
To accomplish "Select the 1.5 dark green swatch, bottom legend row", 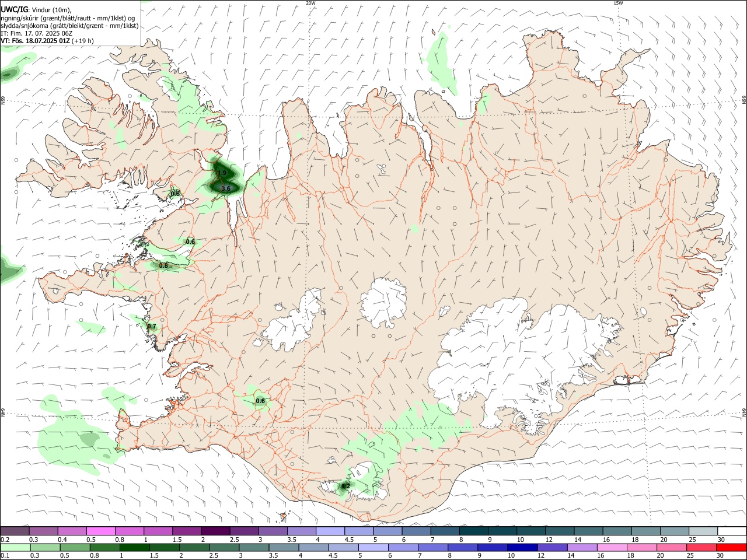I will [x=163, y=547].
